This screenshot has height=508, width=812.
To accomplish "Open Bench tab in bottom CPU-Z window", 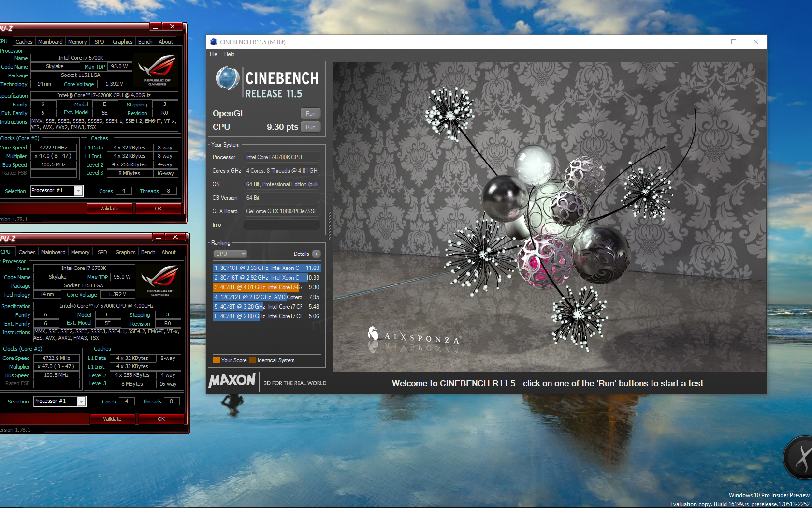I will [148, 252].
